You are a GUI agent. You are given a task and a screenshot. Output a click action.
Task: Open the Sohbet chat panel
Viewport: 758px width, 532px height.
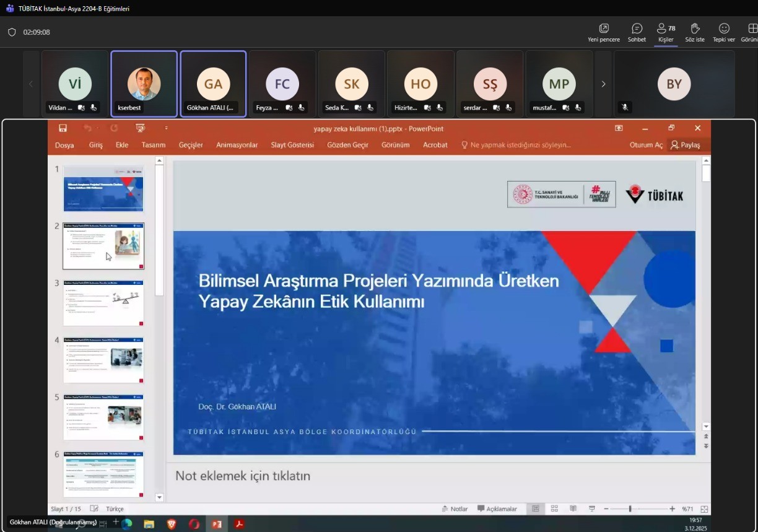pos(637,32)
